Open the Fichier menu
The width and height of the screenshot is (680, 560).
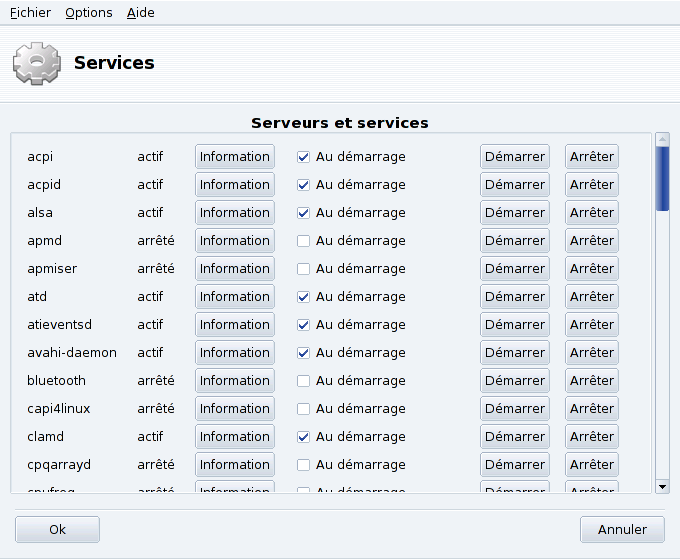[x=30, y=13]
